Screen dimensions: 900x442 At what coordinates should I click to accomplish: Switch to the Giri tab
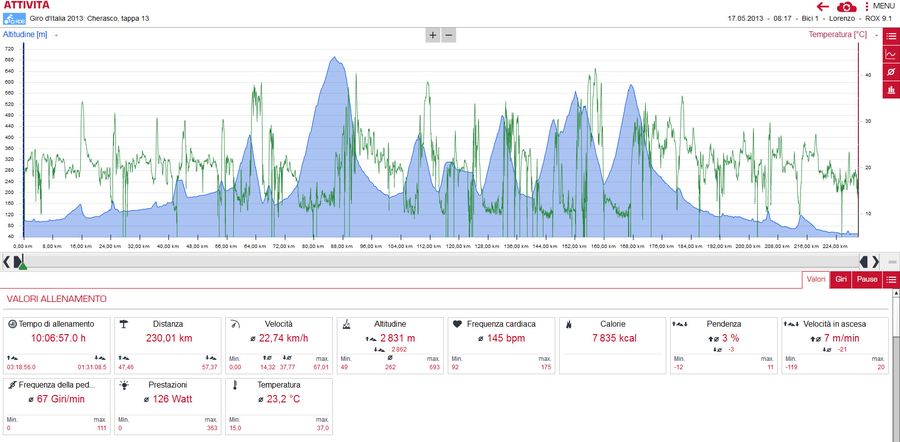[841, 280]
